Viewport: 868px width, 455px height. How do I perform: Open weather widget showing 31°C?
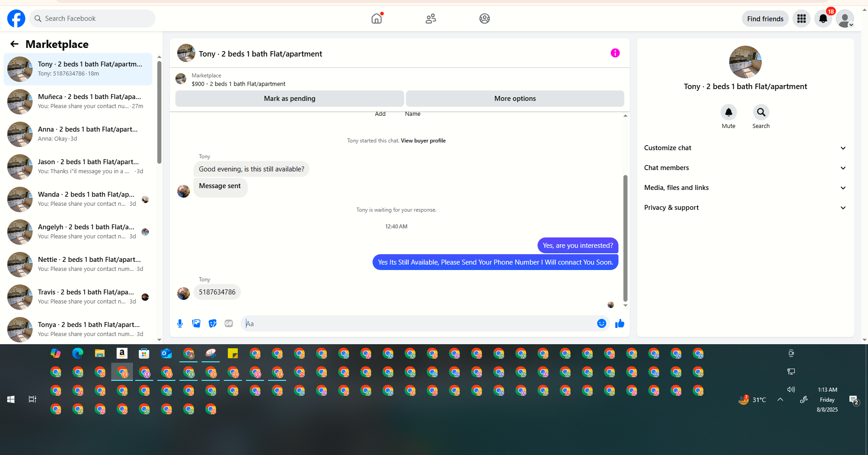point(752,400)
